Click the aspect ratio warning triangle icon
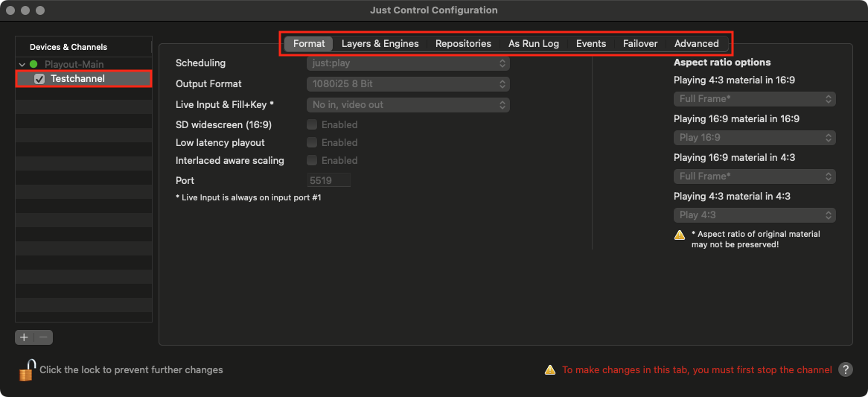 pos(680,235)
